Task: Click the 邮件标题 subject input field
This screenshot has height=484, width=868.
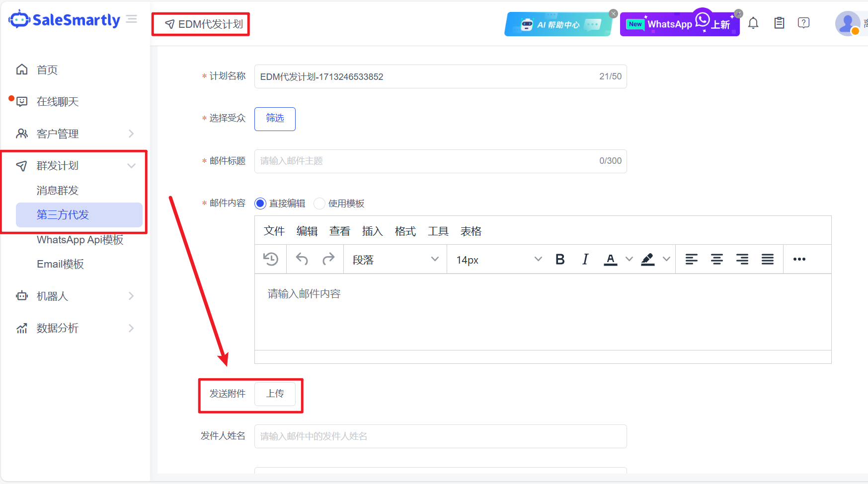Action: tap(427, 161)
